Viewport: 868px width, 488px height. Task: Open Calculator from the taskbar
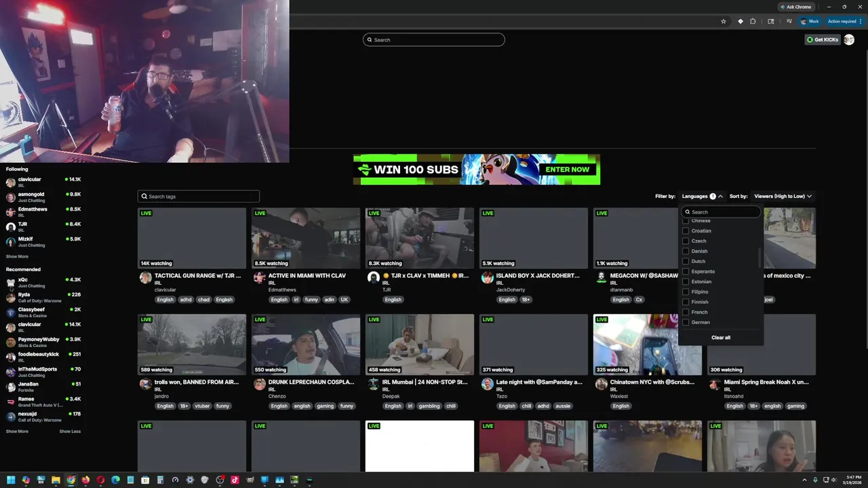point(160,480)
